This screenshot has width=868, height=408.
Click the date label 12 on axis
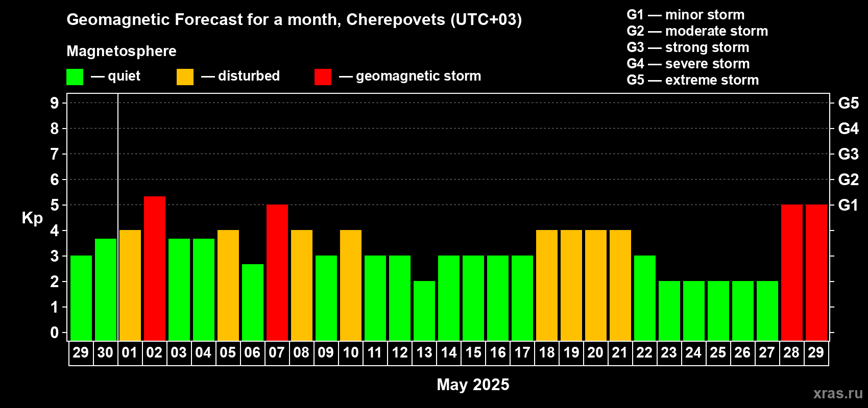399,352
